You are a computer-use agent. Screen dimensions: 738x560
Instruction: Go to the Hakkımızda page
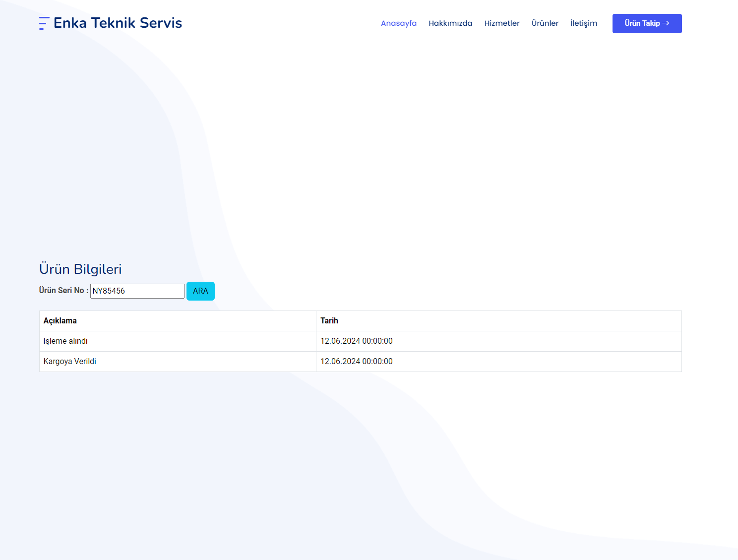point(450,23)
